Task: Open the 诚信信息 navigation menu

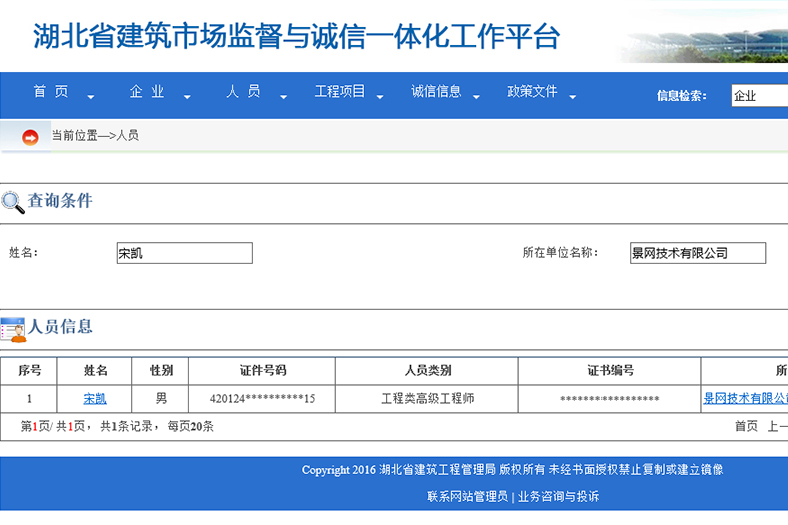Action: coord(436,92)
